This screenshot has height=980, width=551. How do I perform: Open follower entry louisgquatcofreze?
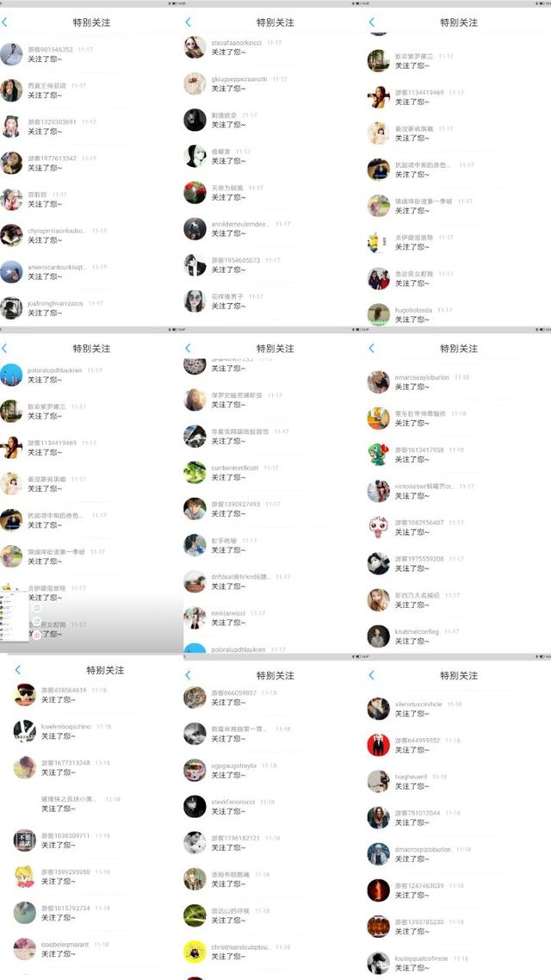pyautogui.click(x=459, y=963)
